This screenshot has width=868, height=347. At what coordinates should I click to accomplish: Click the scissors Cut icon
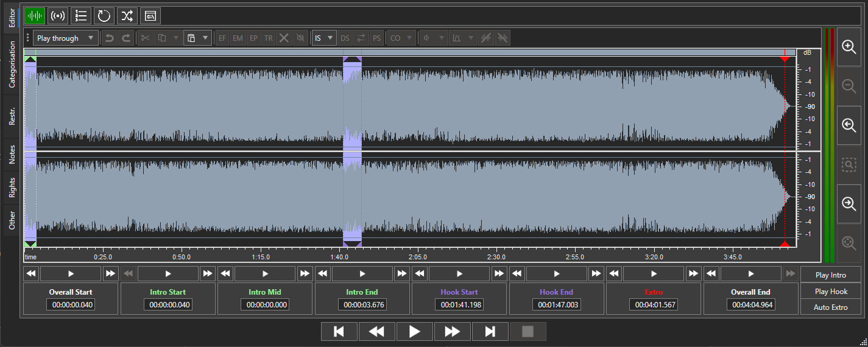pos(145,38)
